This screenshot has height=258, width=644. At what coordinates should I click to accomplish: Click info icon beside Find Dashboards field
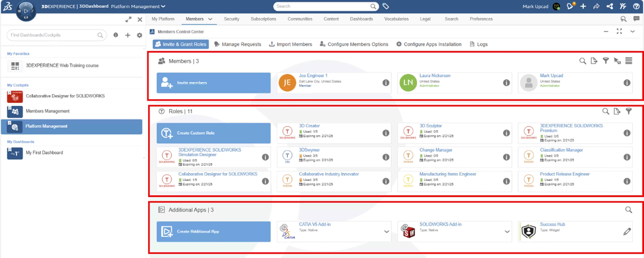[115, 35]
